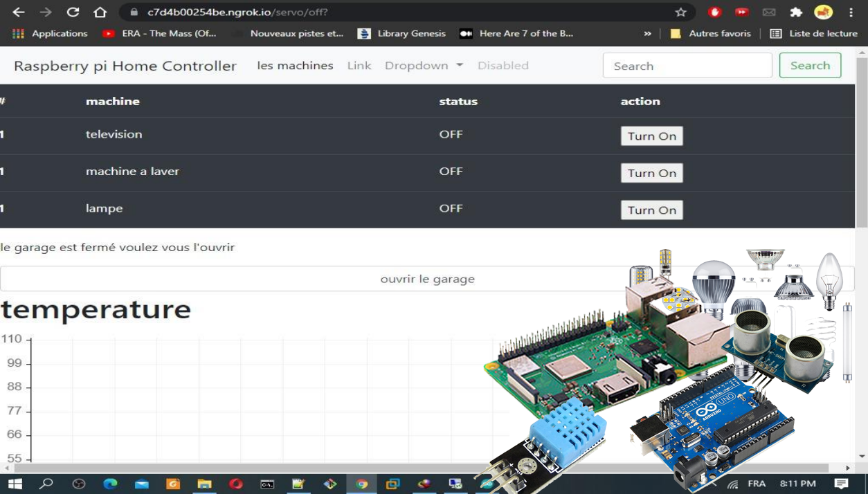Image resolution: width=868 pixels, height=494 pixels.
Task: Click the status column header
Action: click(x=458, y=101)
